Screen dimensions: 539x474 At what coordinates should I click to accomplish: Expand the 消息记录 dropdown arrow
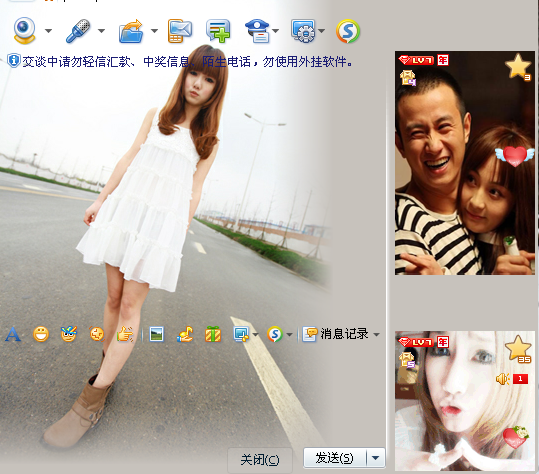pos(377,334)
